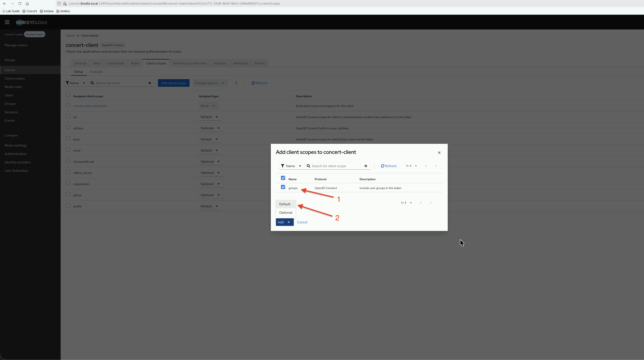
Task: Cancel adding client scopes
Action: click(x=302, y=222)
